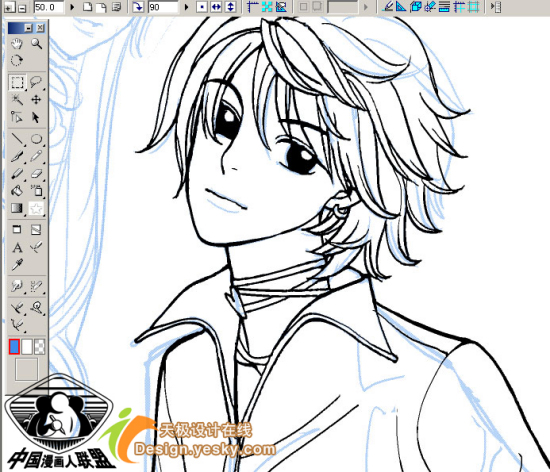Select the Gradient tool

pyautogui.click(x=16, y=208)
